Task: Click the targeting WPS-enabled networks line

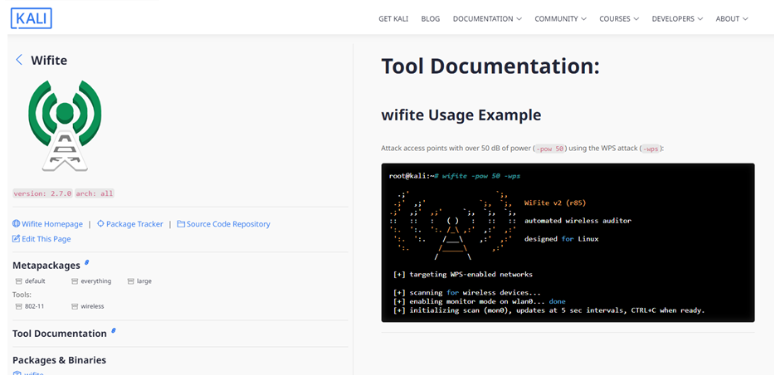Action: coord(463,274)
